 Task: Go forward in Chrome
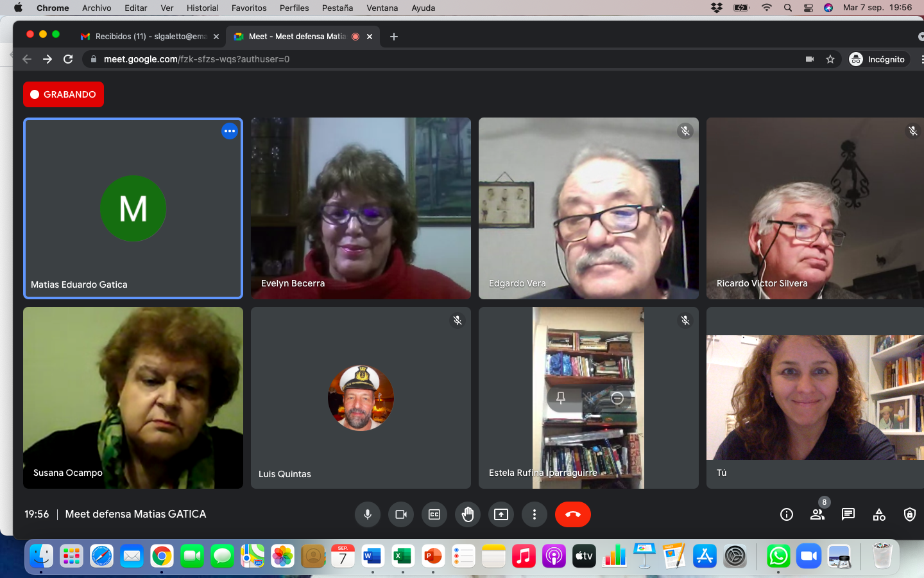click(47, 59)
